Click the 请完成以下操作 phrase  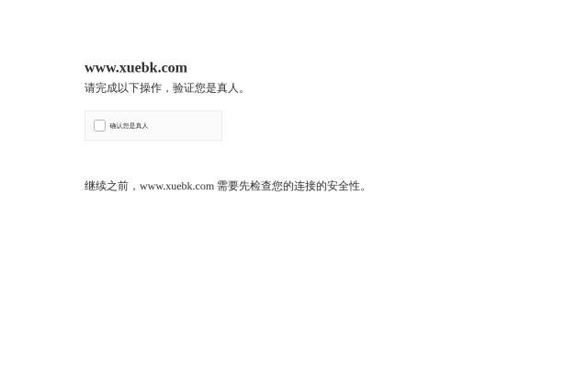pos(123,88)
